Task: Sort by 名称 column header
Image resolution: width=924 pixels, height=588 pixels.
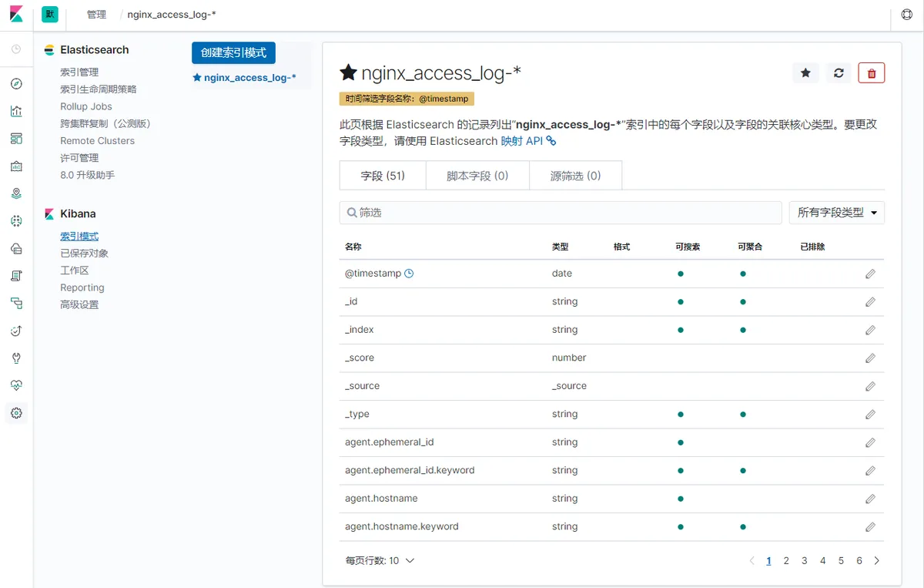Action: (x=353, y=247)
